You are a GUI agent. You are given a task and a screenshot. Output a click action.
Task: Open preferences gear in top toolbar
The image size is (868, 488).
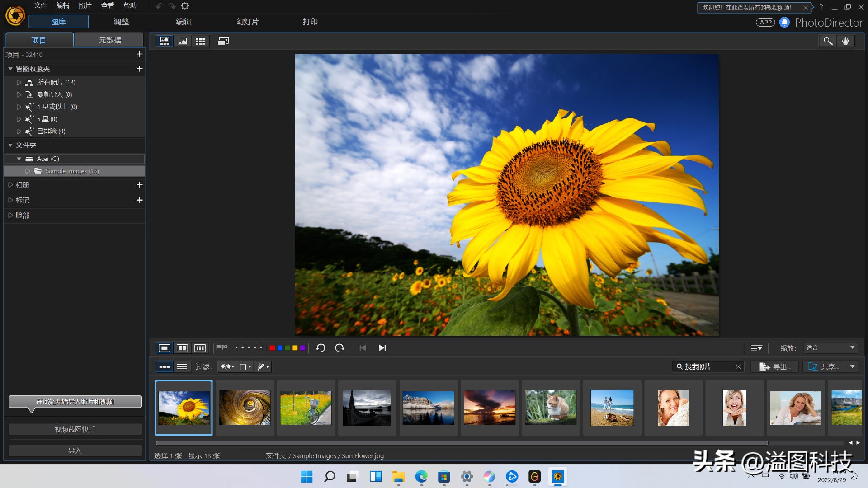click(185, 6)
